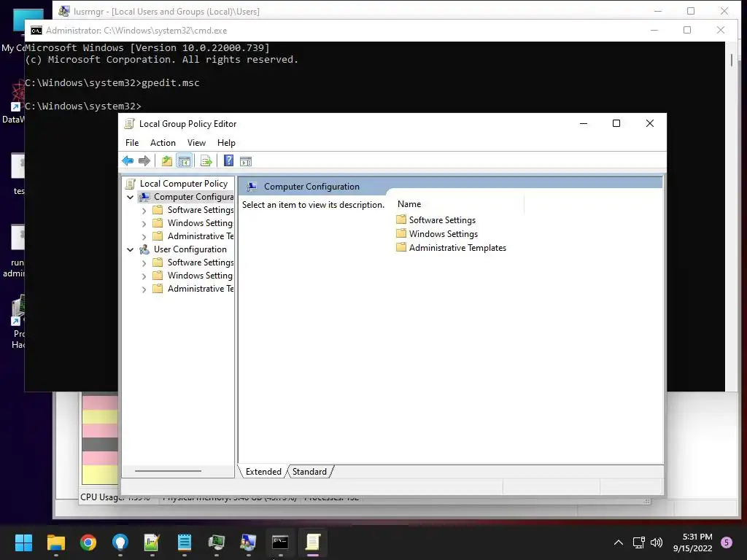Expand Software Settings under Computer Configuration

point(144,211)
